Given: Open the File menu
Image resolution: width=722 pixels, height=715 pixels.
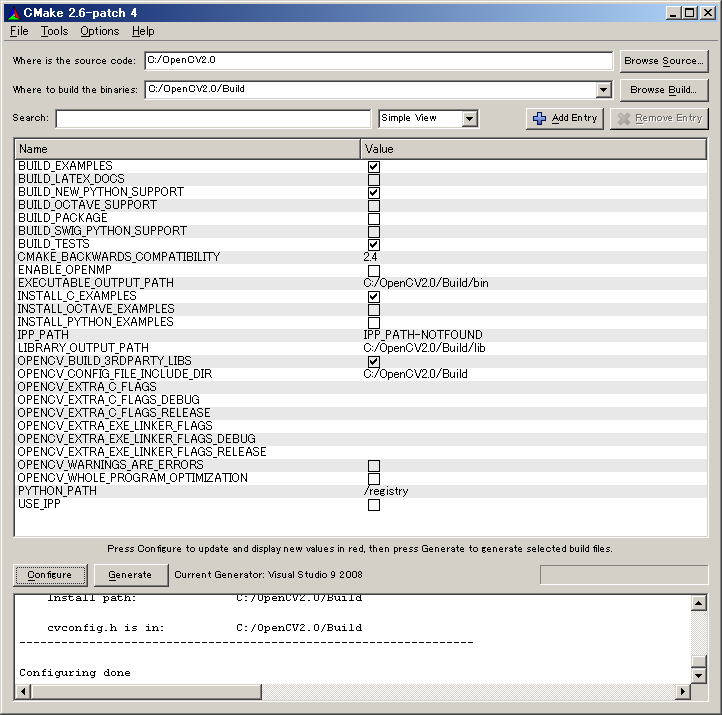Looking at the screenshot, I should click(x=19, y=31).
